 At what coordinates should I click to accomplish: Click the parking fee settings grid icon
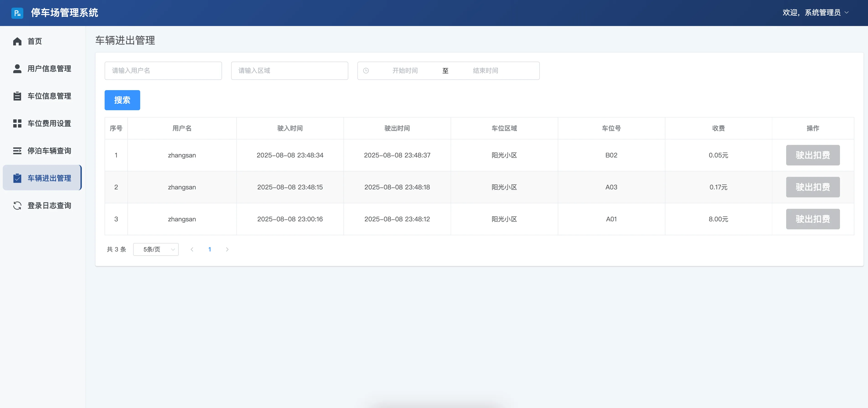(x=17, y=123)
